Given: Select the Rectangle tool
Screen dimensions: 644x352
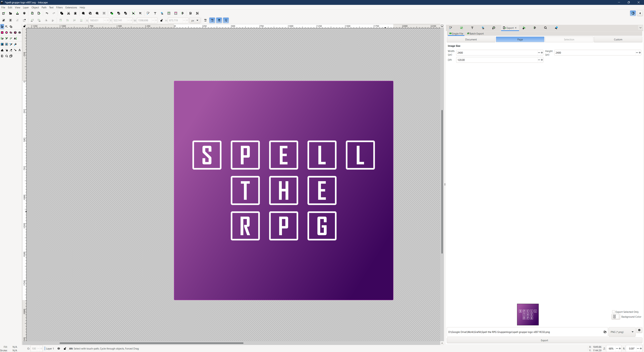Looking at the screenshot, I should click(2, 33).
